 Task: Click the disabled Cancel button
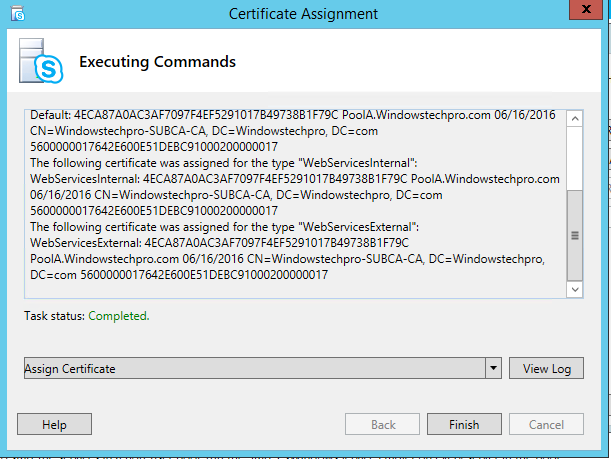tap(546, 424)
